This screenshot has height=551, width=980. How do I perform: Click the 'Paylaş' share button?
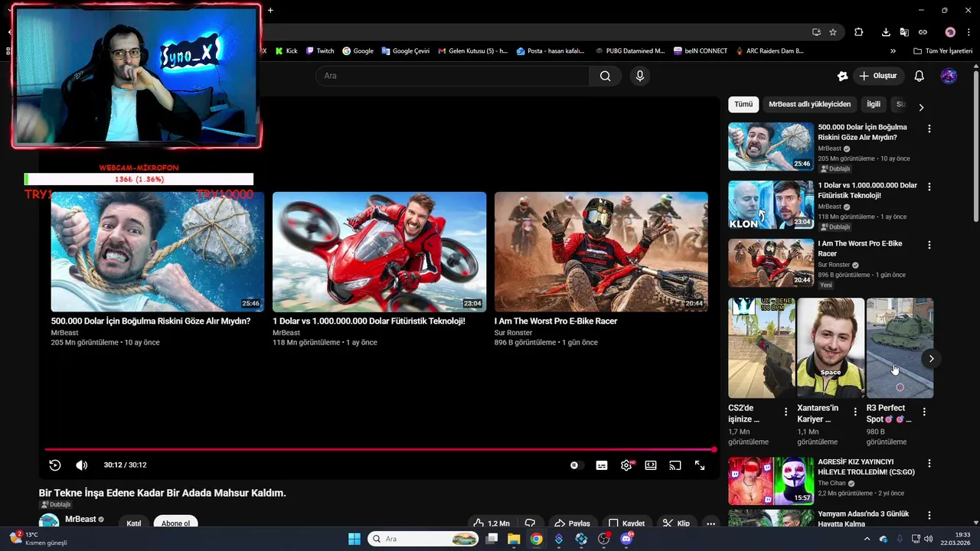coord(572,523)
